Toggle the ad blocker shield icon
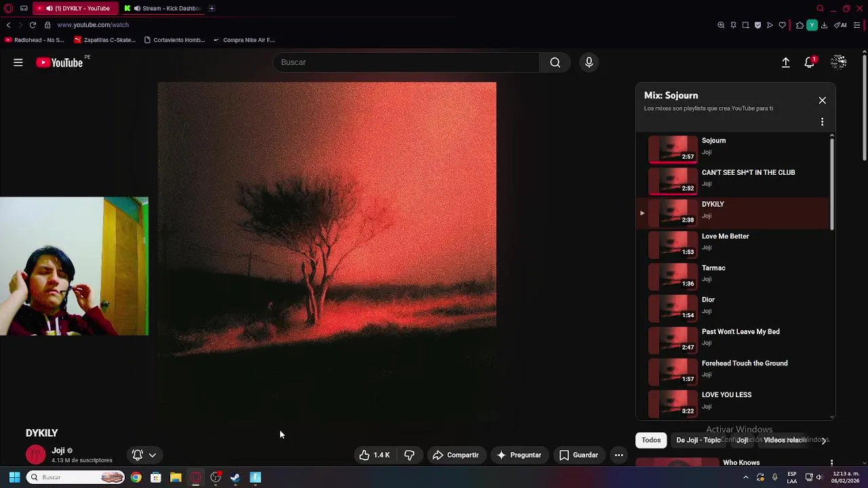The height and width of the screenshot is (488, 868). point(757,25)
